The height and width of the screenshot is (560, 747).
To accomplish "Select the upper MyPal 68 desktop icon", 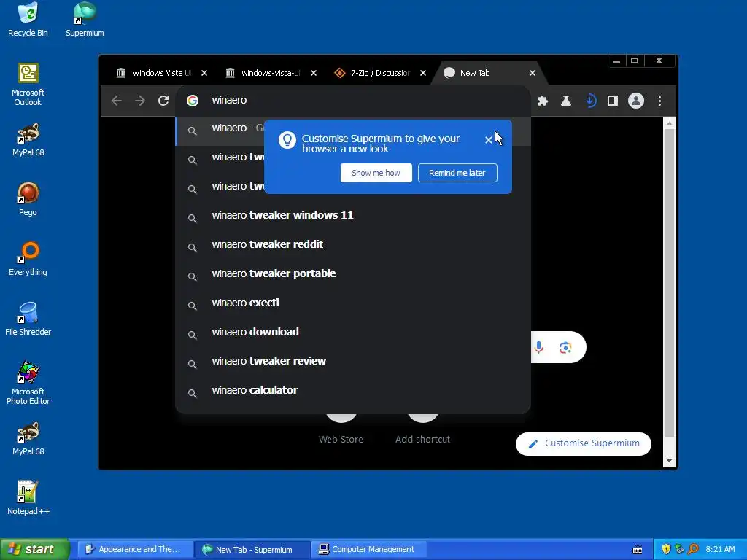I will click(x=28, y=139).
